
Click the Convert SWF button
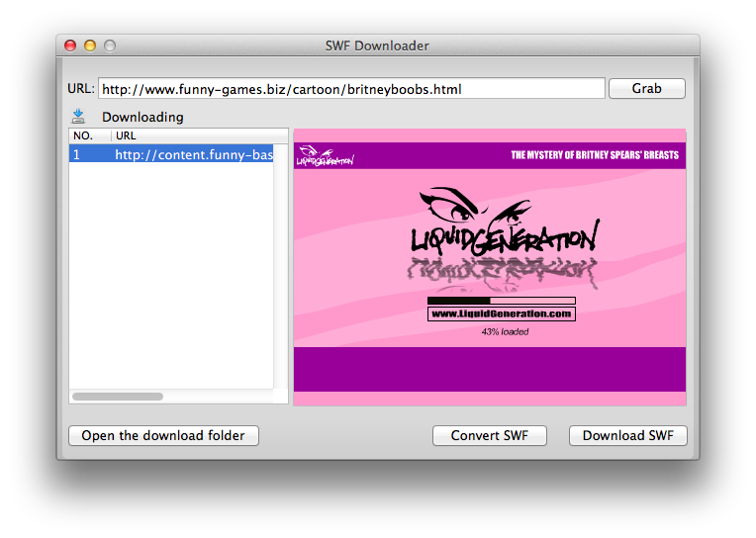coord(490,436)
